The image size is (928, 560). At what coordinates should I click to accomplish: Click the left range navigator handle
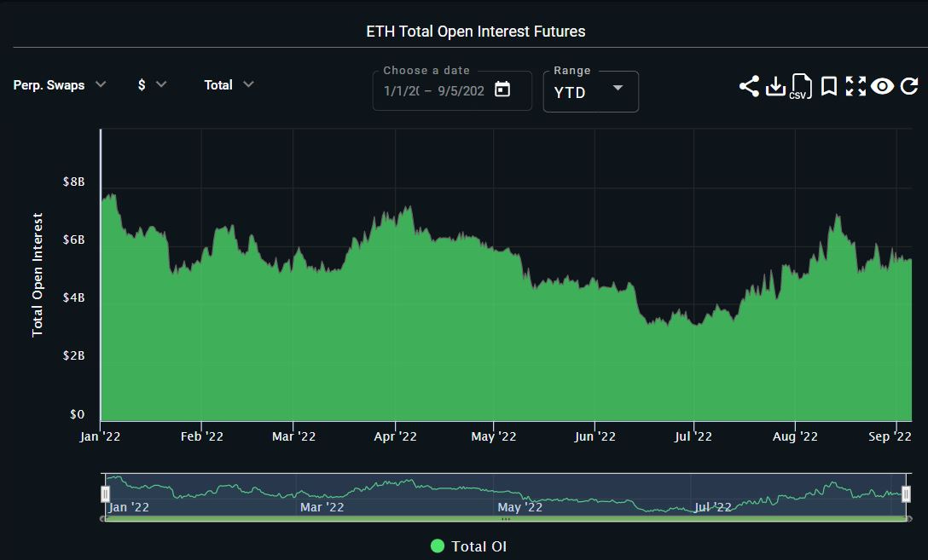pos(106,494)
